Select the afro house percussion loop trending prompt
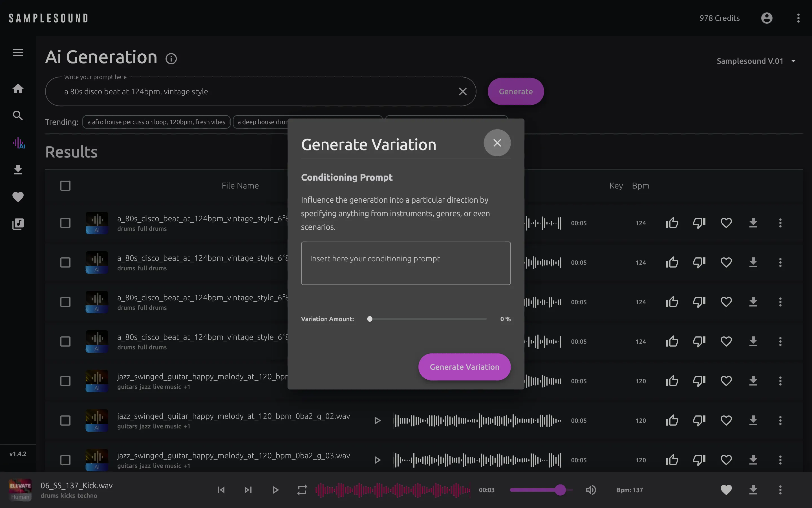The height and width of the screenshot is (508, 812). click(156, 122)
